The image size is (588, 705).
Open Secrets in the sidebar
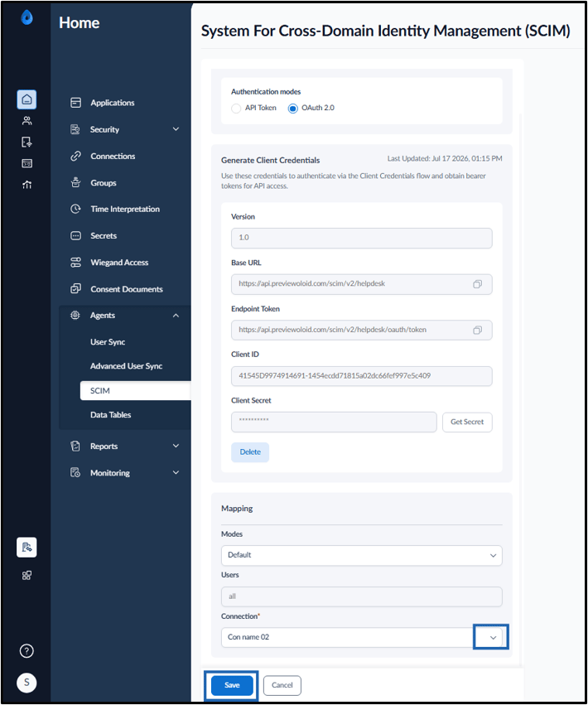(x=104, y=235)
